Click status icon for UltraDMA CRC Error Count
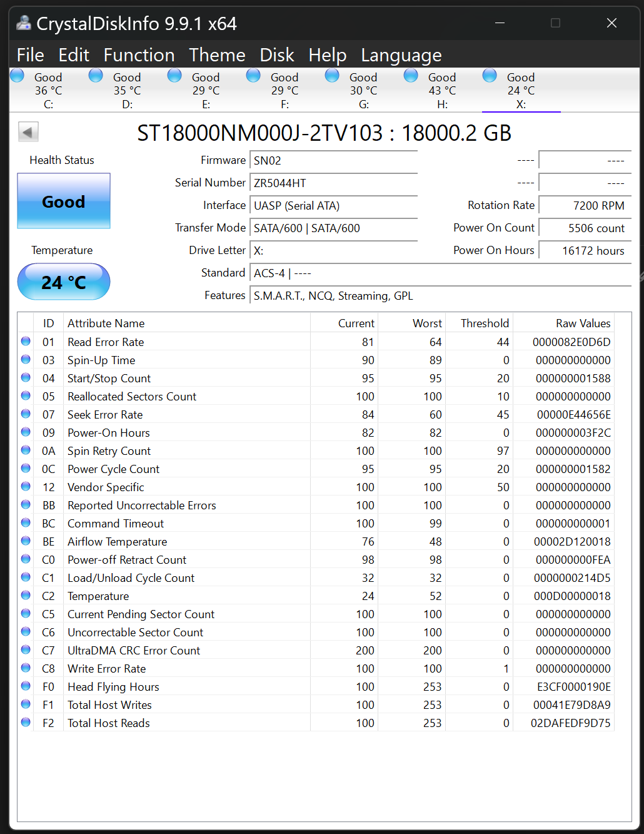Viewport: 644px width, 834px height. [26, 649]
